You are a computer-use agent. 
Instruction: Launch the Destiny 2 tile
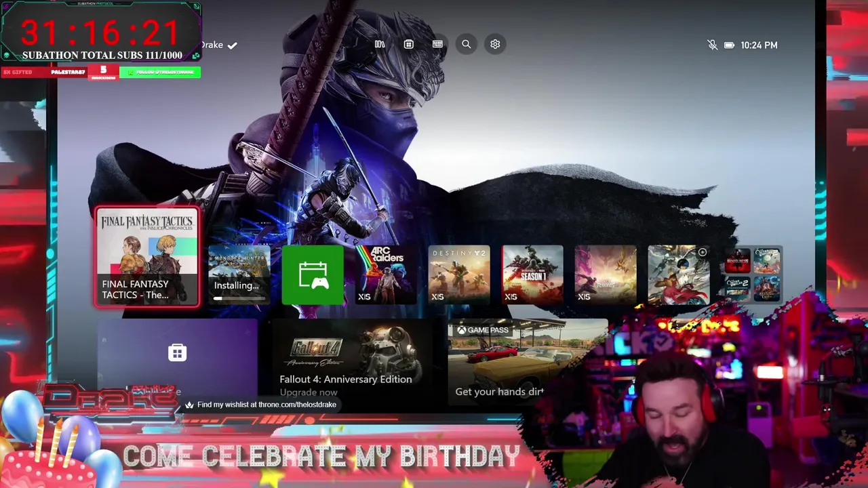(x=459, y=274)
